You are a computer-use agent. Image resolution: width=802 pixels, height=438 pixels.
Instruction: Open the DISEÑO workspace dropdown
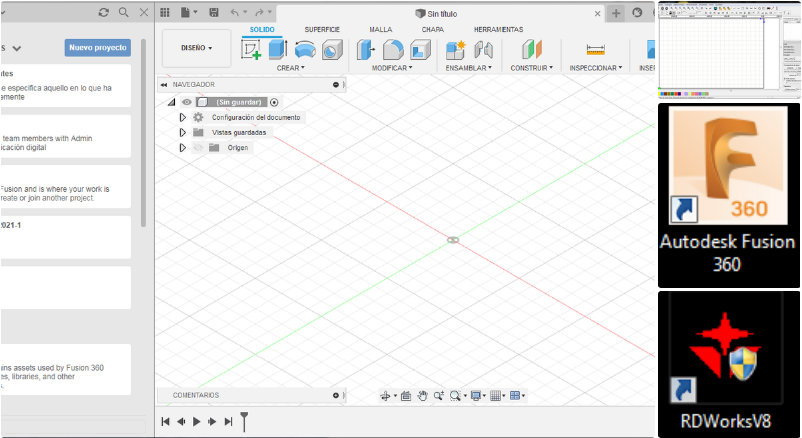196,48
